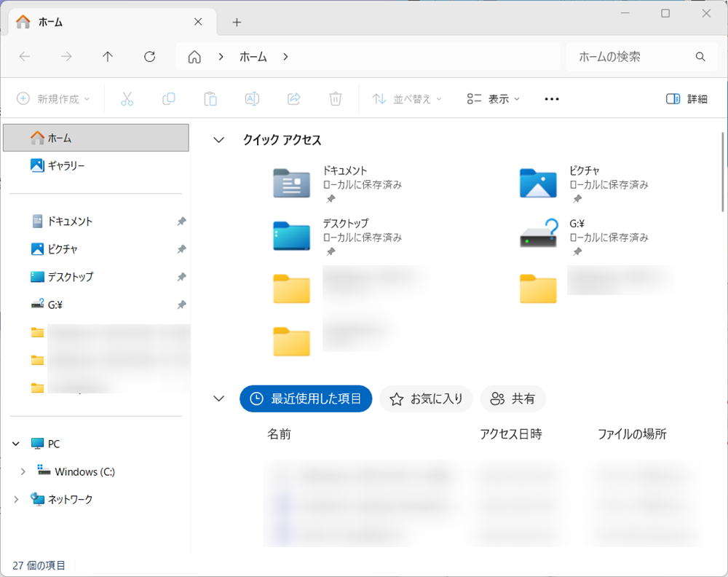The image size is (728, 577).
Task: Click the up-one-level arrow icon
Action: pos(107,56)
